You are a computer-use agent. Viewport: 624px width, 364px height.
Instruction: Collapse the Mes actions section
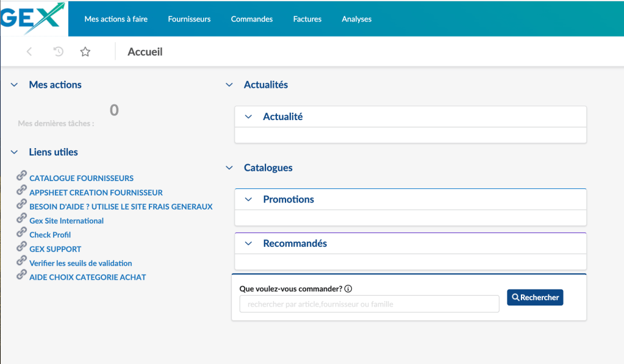pyautogui.click(x=15, y=85)
